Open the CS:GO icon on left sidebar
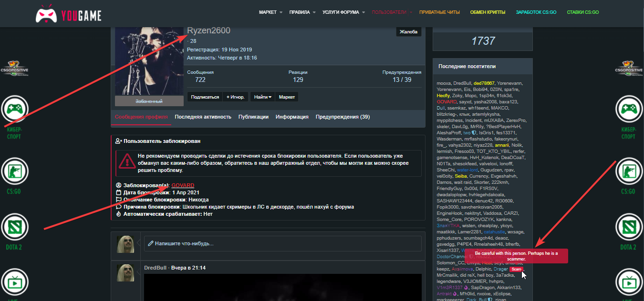The height and width of the screenshot is (301, 644). click(15, 171)
